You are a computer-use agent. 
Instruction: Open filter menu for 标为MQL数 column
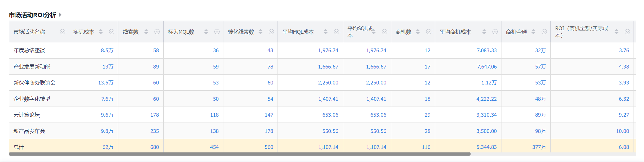(x=217, y=32)
